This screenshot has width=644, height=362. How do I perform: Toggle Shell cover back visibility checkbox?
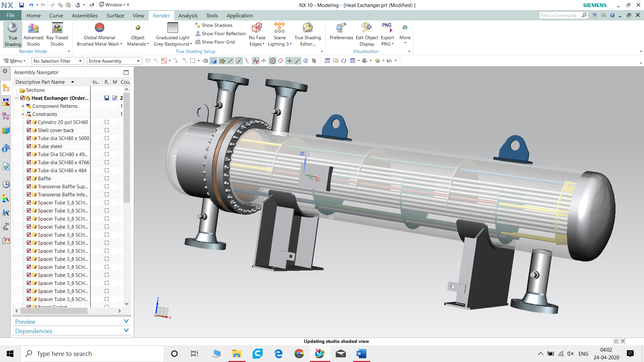29,130
